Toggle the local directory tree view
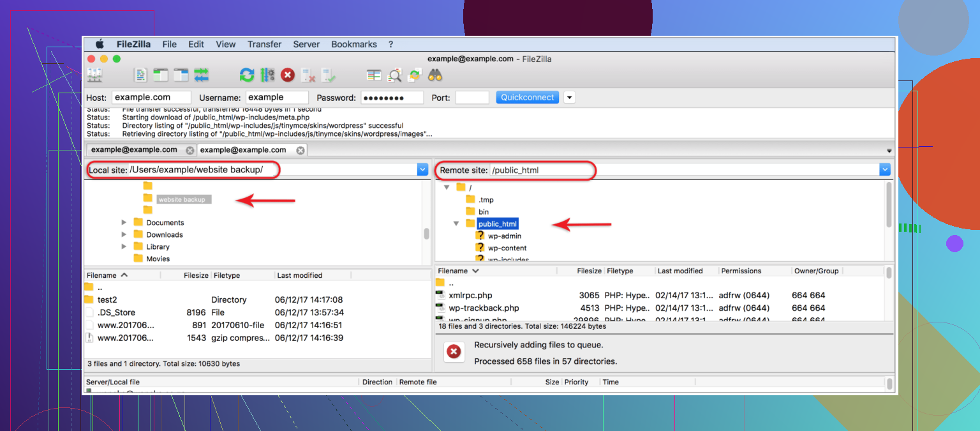This screenshot has height=431, width=980. (160, 75)
